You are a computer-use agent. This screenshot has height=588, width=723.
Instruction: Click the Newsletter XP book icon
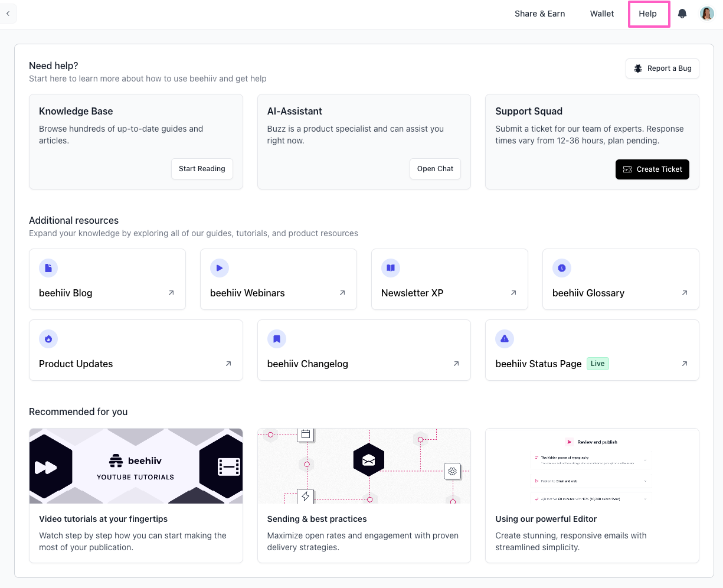(x=391, y=268)
